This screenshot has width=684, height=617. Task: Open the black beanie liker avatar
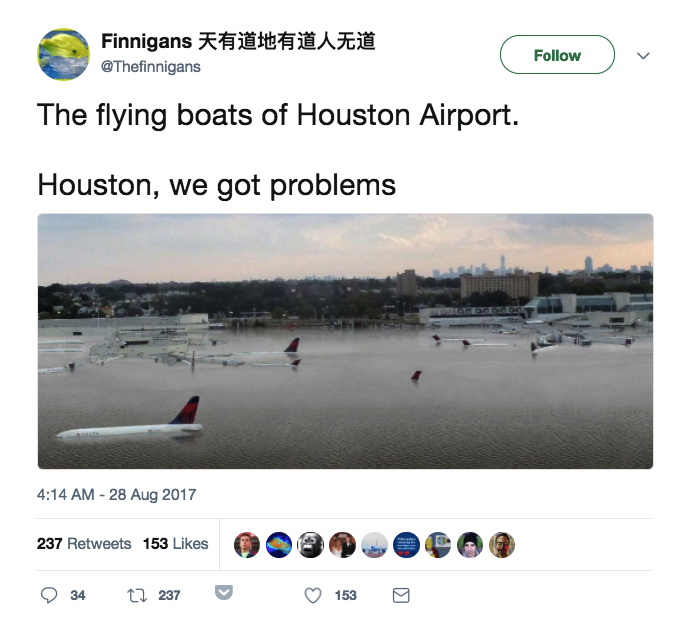click(470, 545)
